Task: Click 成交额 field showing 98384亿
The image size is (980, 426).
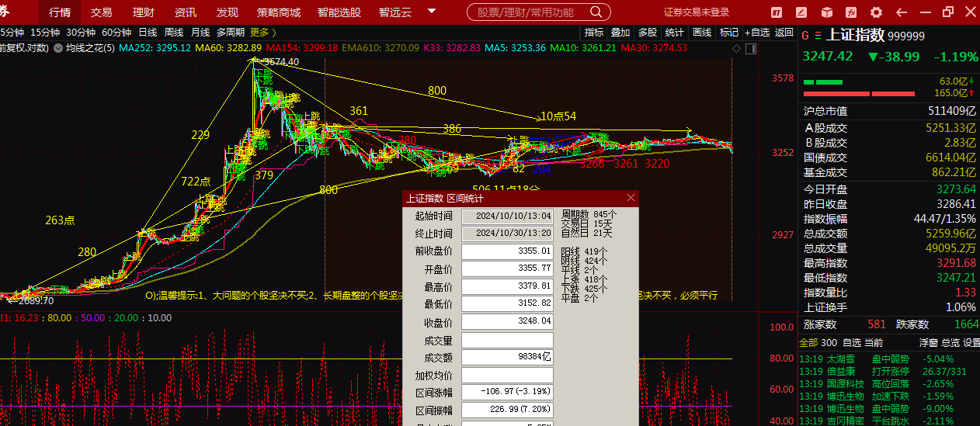Action: 507,358
